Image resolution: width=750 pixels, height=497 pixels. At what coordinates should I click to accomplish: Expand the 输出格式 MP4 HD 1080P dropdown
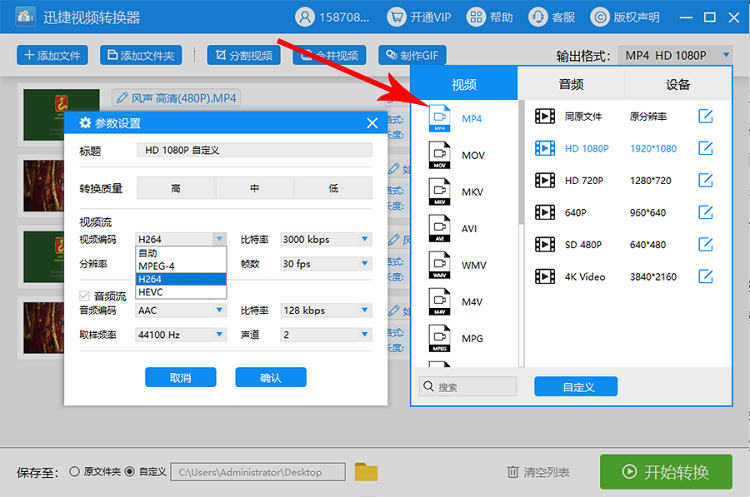(x=675, y=55)
